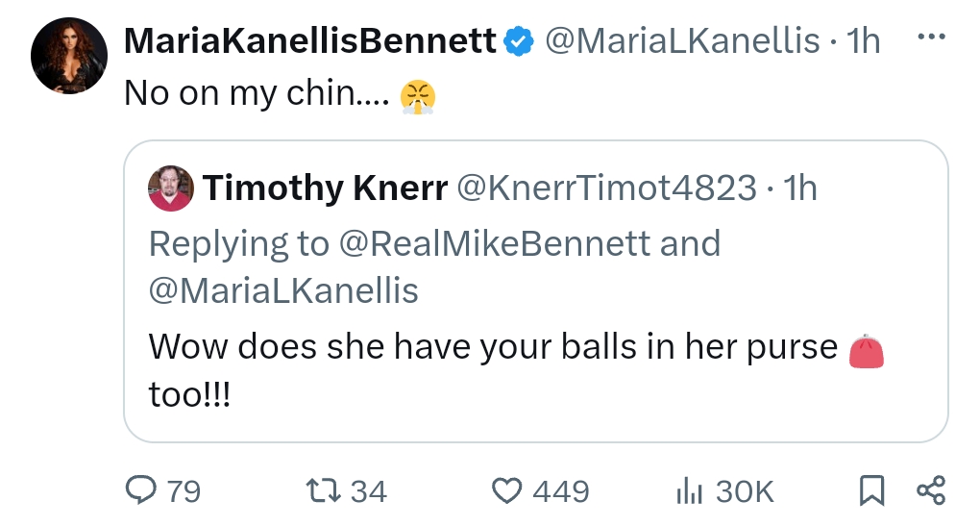Share the tweet via share icon
The width and height of the screenshot is (980, 526).
click(x=931, y=491)
